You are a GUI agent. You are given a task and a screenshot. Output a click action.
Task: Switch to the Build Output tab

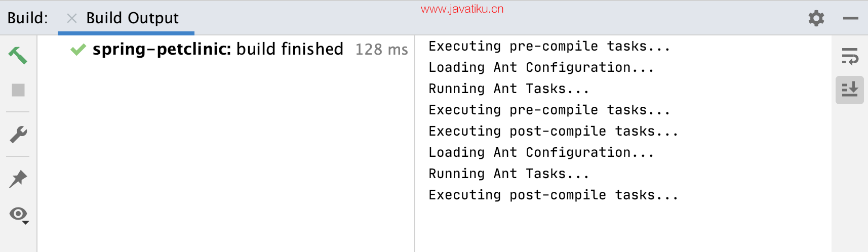(132, 18)
